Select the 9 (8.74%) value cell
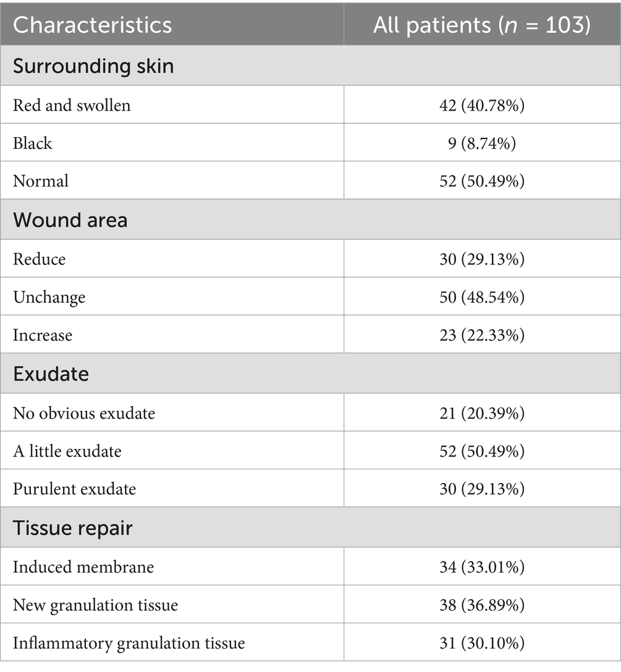The width and height of the screenshot is (621, 672). point(482,143)
